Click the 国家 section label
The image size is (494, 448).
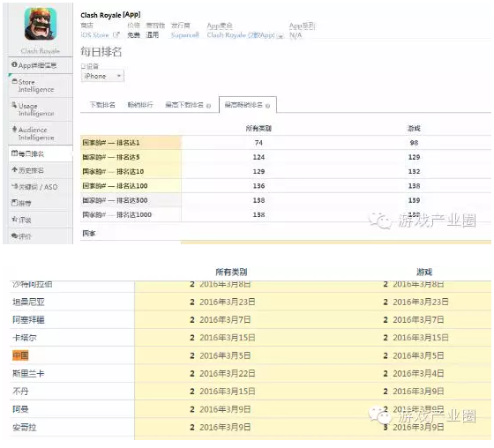tap(88, 233)
